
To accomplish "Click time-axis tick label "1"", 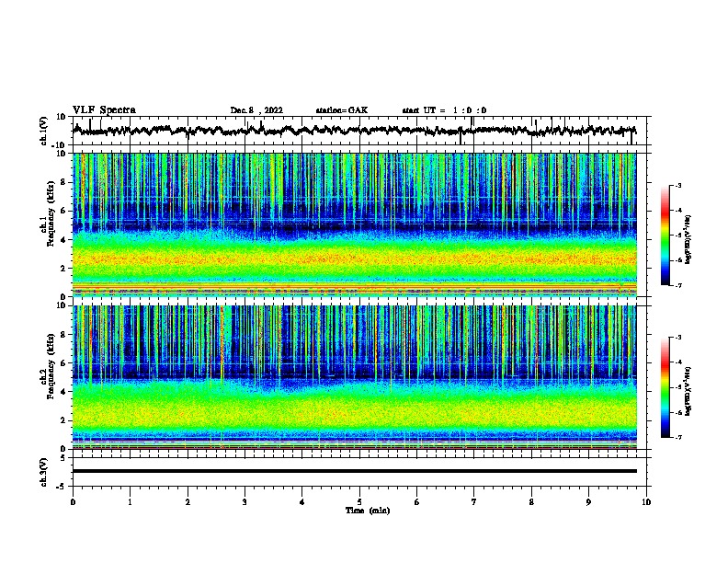I will coord(130,502).
